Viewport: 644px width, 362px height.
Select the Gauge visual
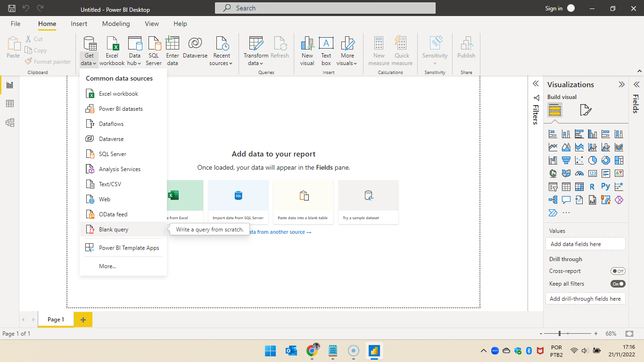tap(579, 173)
